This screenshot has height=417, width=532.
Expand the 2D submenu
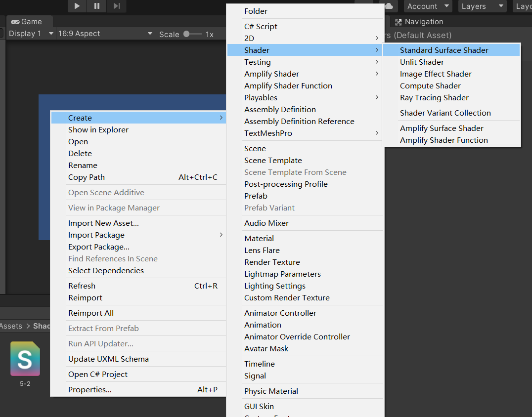(306, 39)
